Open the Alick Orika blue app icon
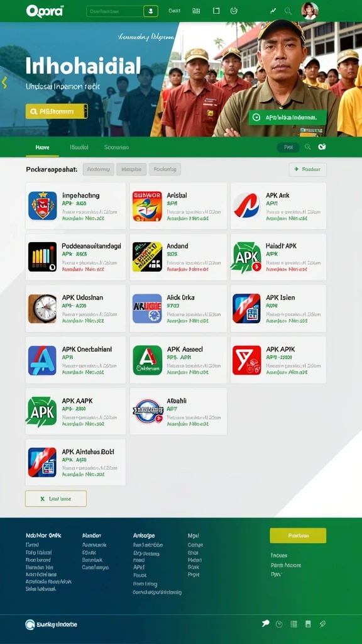 [147, 308]
